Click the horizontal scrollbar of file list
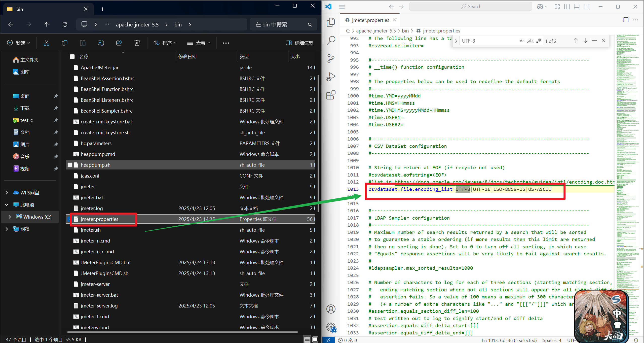The image size is (644, 343). point(182,332)
